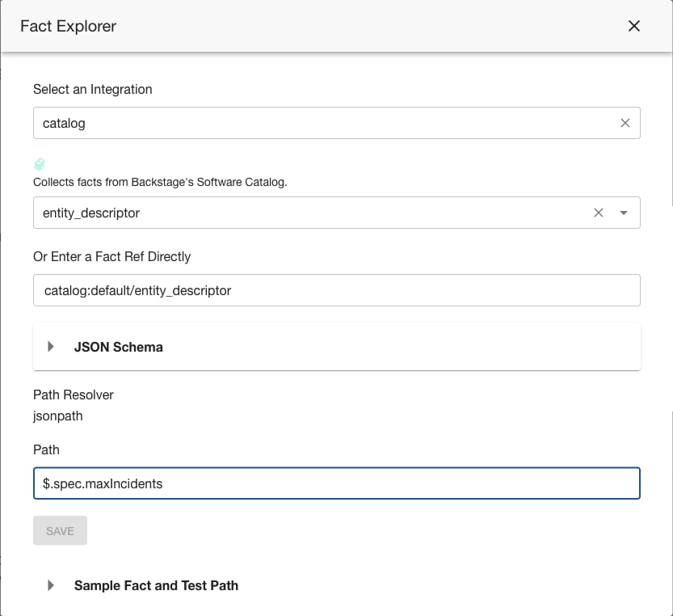Click the Fact Explorer title
The image size is (673, 616).
[x=68, y=26]
